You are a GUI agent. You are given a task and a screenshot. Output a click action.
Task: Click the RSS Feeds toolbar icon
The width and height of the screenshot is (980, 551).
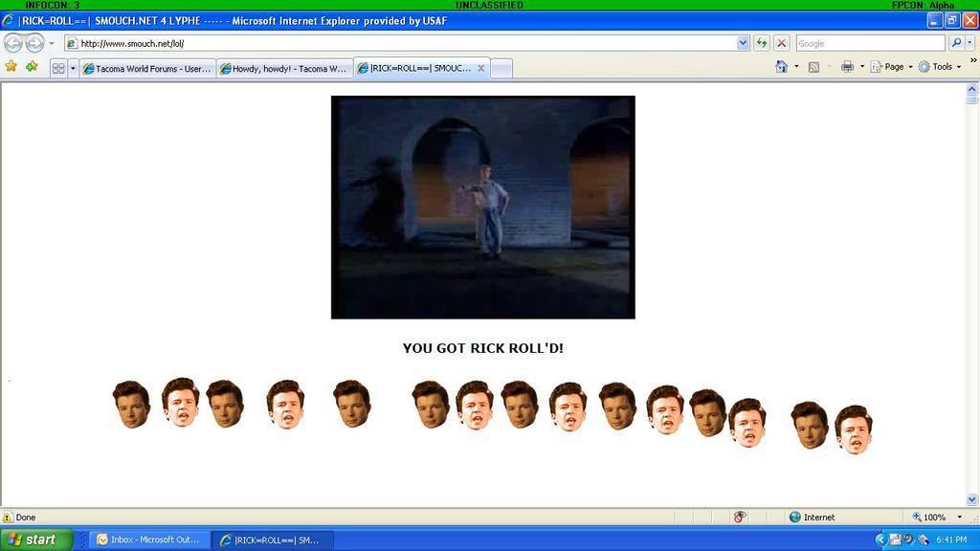(813, 67)
